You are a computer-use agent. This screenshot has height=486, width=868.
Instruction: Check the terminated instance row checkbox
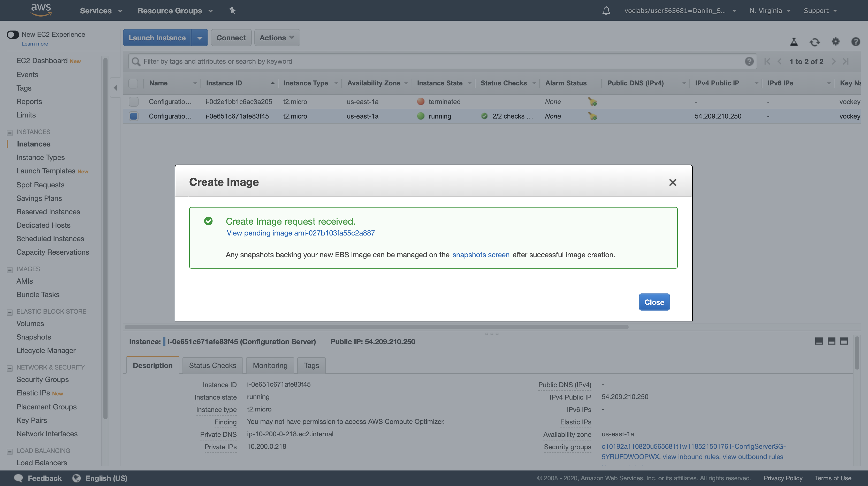pyautogui.click(x=133, y=101)
